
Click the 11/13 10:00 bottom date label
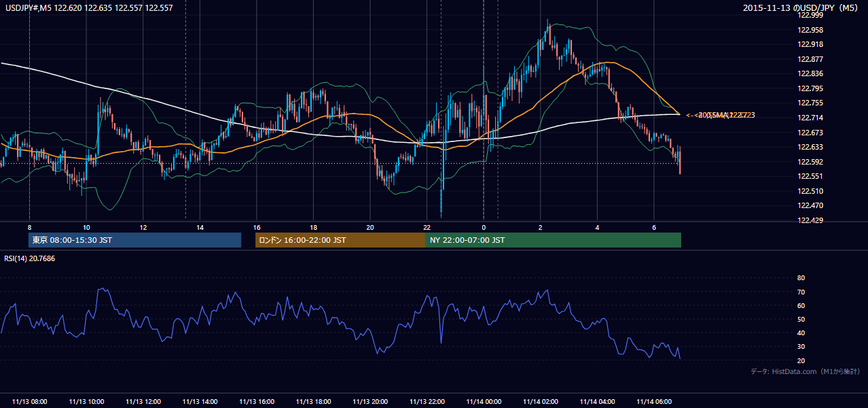click(86, 402)
